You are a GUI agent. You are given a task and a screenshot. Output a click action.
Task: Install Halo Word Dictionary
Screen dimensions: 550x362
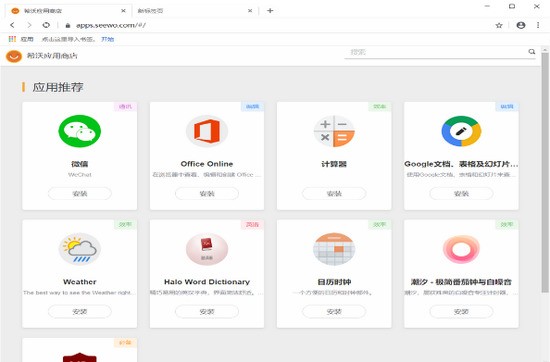pos(207,311)
